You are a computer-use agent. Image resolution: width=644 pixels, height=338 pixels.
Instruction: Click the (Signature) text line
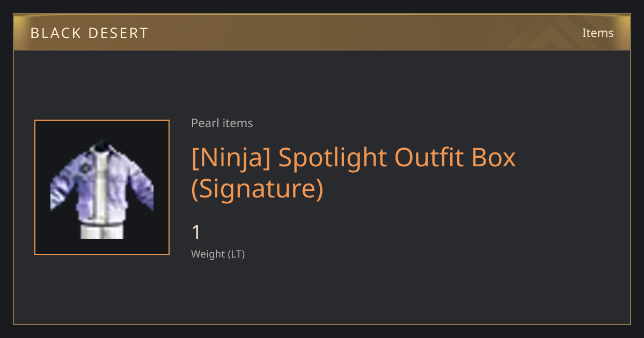258,189
